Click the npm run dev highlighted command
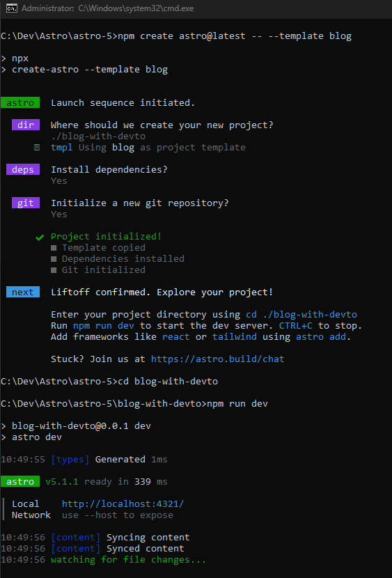392x578 pixels. pyautogui.click(x=104, y=326)
